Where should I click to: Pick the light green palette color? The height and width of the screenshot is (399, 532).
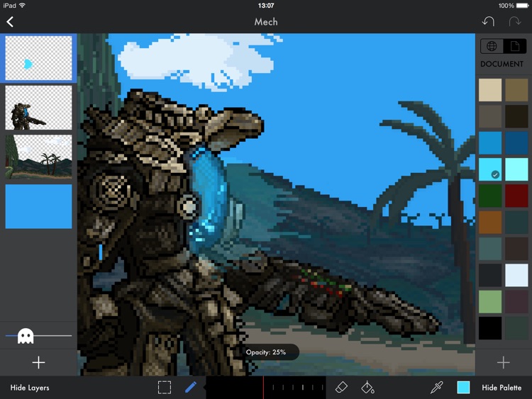(490, 301)
